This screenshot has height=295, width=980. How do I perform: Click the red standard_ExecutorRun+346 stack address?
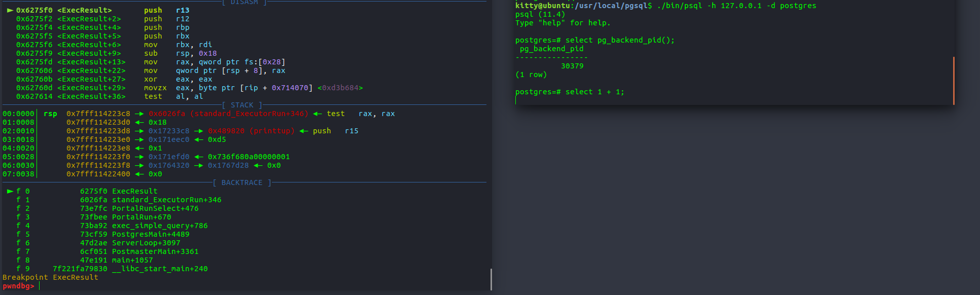[x=228, y=114]
